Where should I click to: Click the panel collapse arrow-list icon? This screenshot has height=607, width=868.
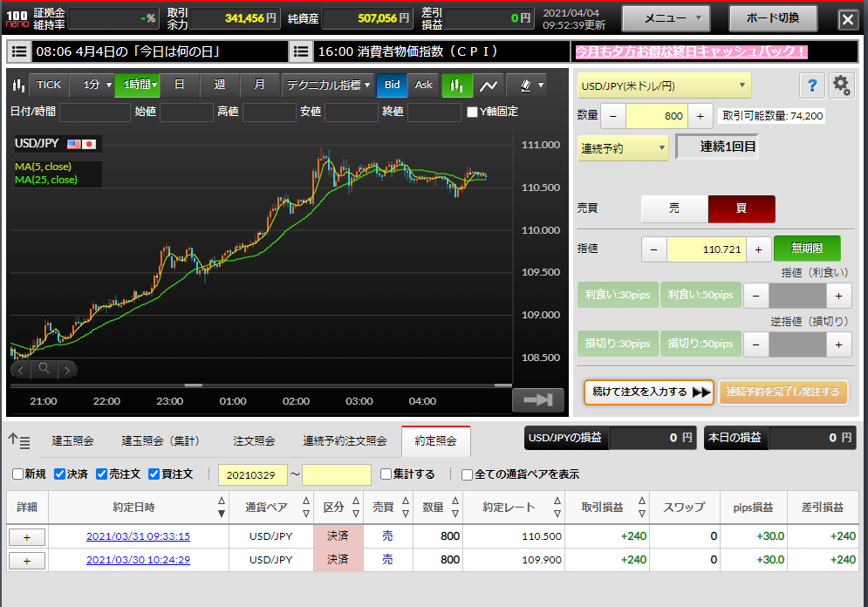click(x=19, y=441)
